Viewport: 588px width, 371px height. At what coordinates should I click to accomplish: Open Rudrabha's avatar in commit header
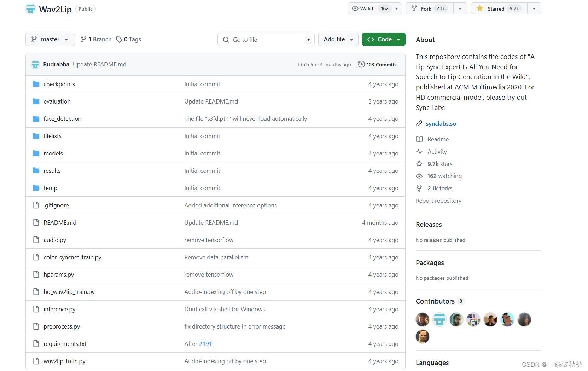pyautogui.click(x=35, y=64)
